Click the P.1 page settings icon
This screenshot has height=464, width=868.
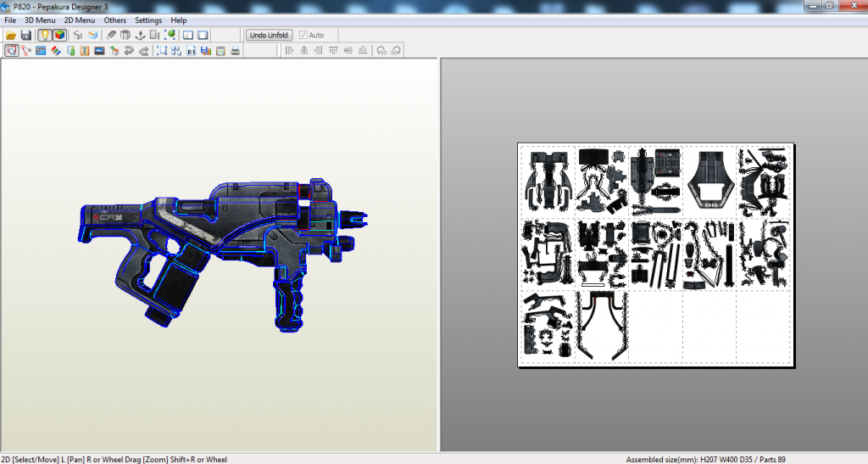[191, 50]
